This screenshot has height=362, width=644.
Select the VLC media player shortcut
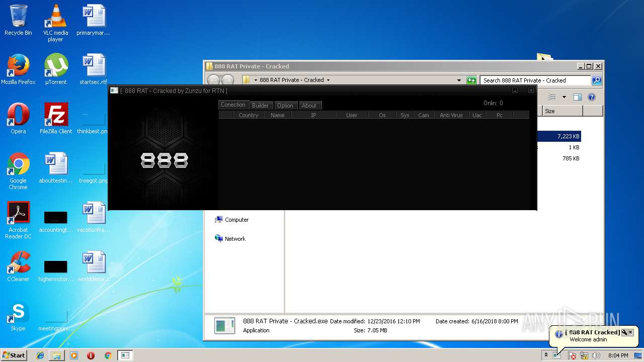pos(55,23)
